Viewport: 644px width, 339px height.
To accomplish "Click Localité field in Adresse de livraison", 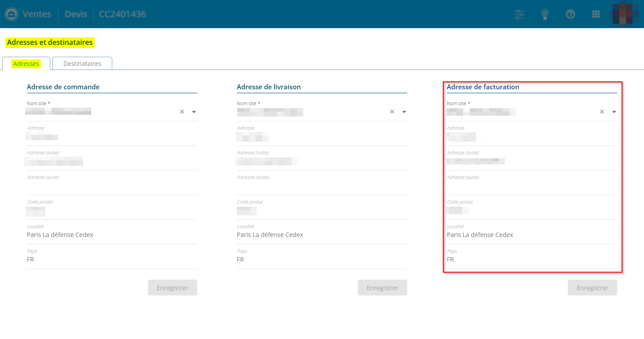I will click(x=321, y=235).
